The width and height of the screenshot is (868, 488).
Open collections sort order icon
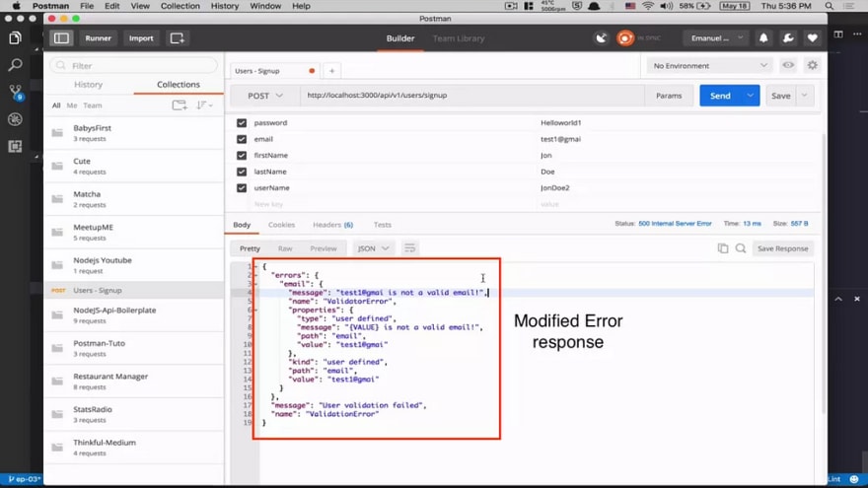coord(204,105)
